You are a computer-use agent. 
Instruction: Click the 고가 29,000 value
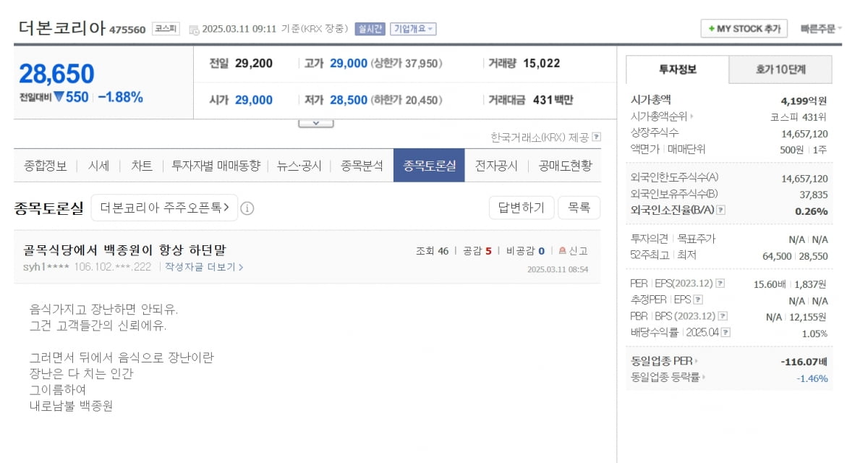(349, 64)
